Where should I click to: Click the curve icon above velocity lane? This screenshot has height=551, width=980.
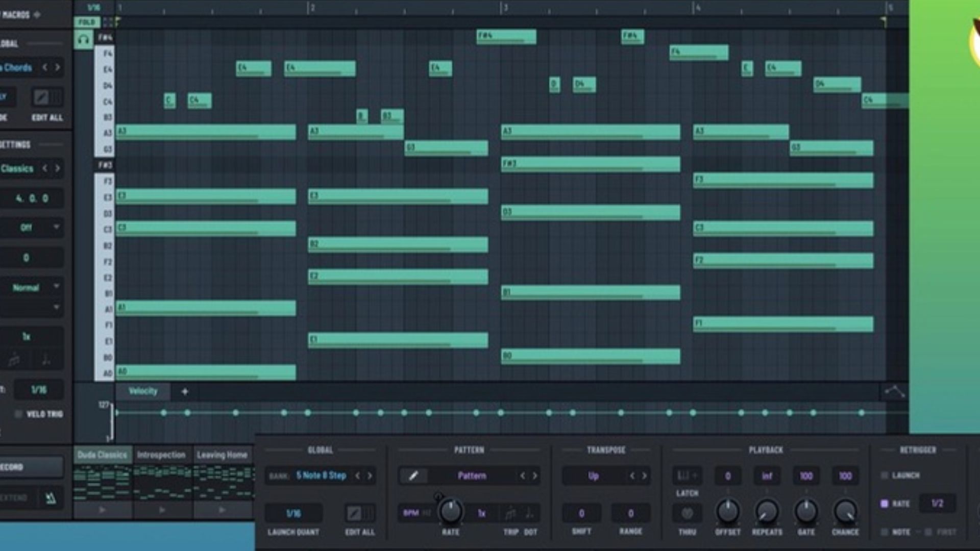click(894, 392)
